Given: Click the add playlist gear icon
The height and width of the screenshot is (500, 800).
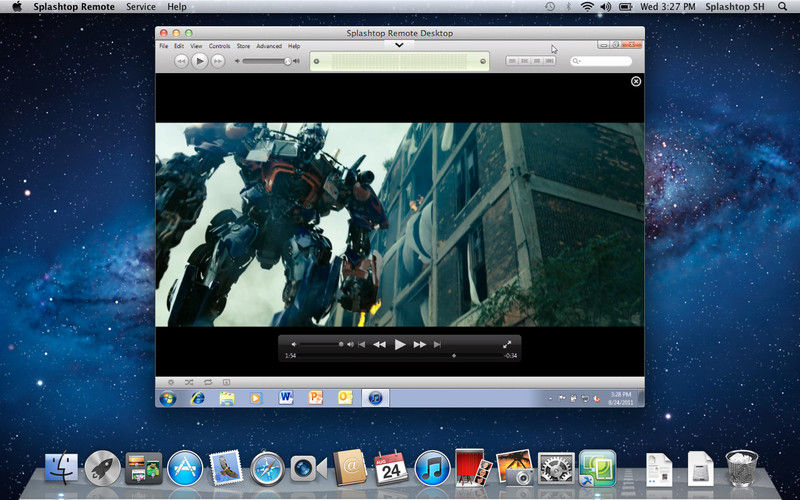Looking at the screenshot, I should (x=171, y=382).
